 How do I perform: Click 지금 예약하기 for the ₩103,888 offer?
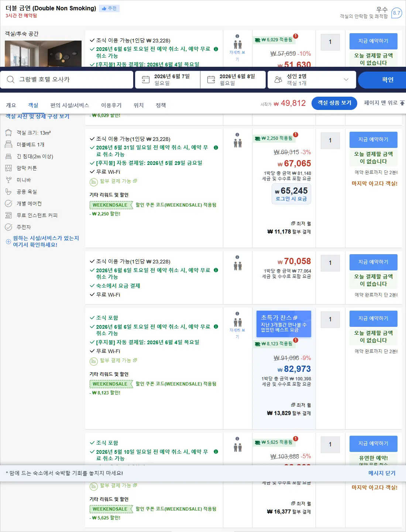click(374, 444)
